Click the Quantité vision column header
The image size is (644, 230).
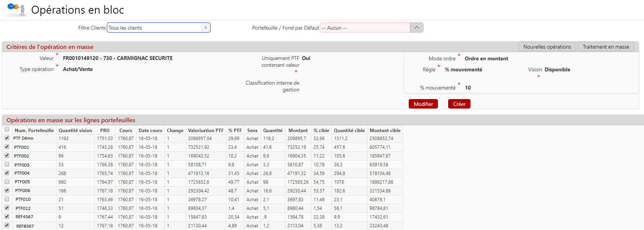(75, 130)
